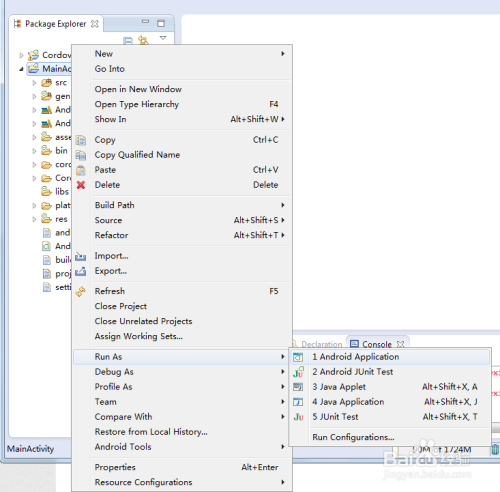Switch to the Declaration tab

point(318,344)
